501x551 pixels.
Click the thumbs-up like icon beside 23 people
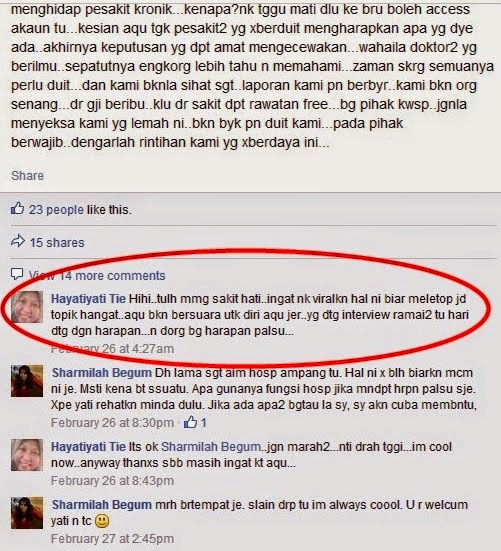[x=18, y=208]
